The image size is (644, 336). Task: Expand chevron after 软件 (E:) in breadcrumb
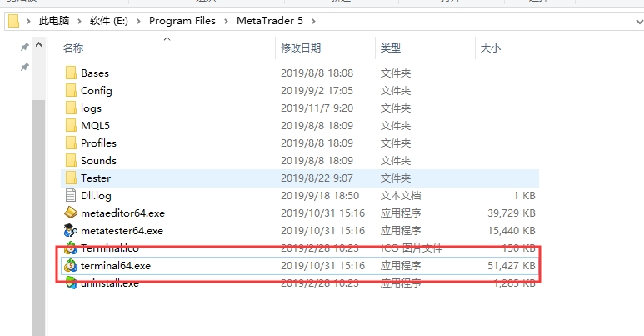[138, 21]
